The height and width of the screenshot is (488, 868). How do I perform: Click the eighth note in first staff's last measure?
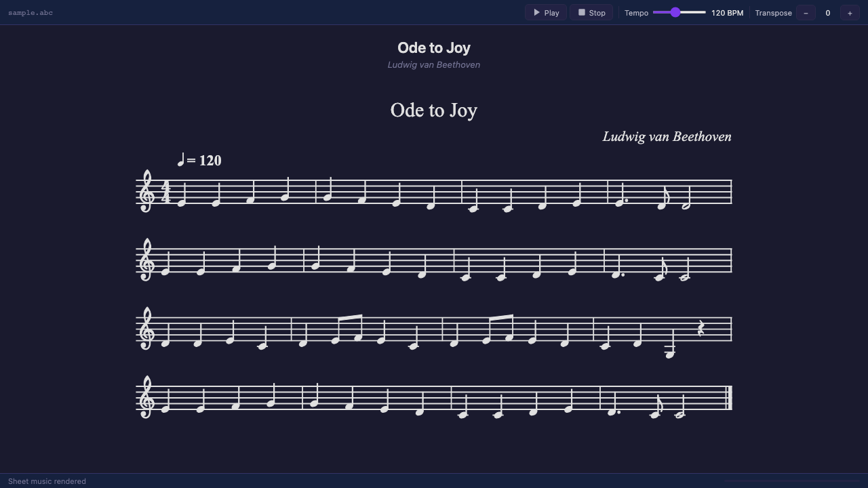(663, 198)
